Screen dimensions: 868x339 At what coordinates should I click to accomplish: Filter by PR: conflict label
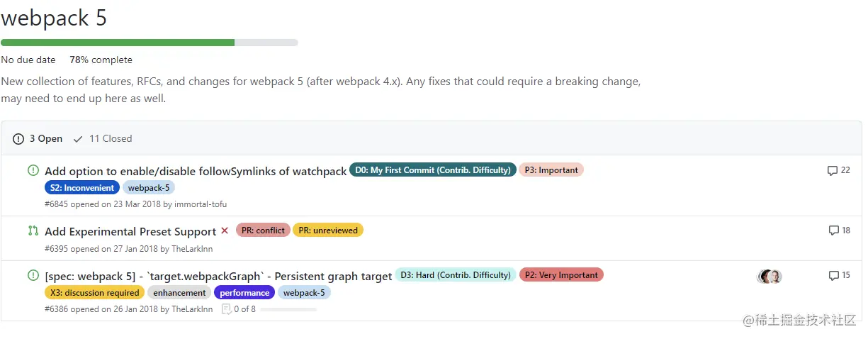point(263,230)
